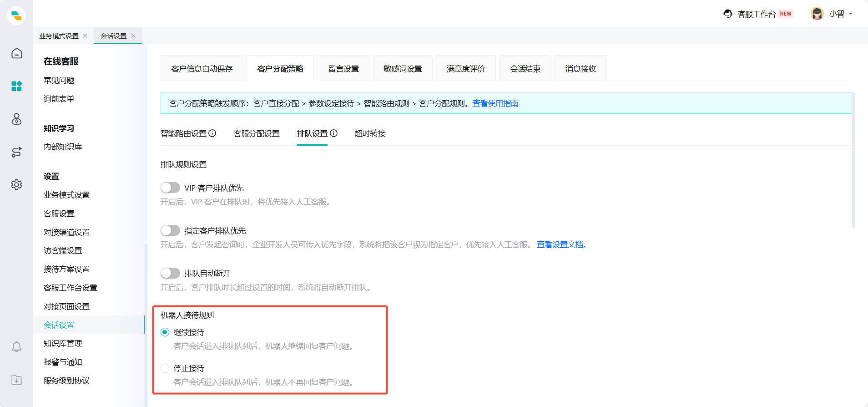Open the routing flow sidebar icon
868x407 pixels.
(x=16, y=152)
